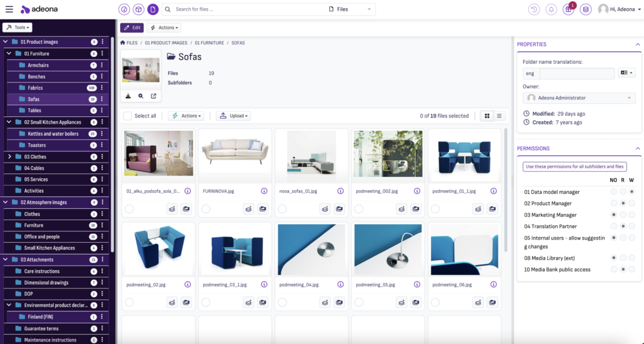
Task: Switch to grid view
Action: point(487,116)
